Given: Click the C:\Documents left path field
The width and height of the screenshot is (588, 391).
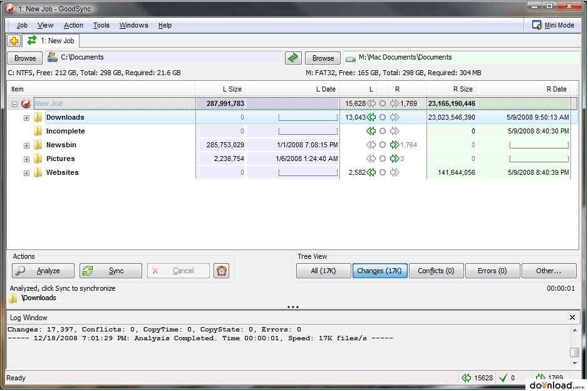Looking at the screenshot, I should [x=163, y=58].
